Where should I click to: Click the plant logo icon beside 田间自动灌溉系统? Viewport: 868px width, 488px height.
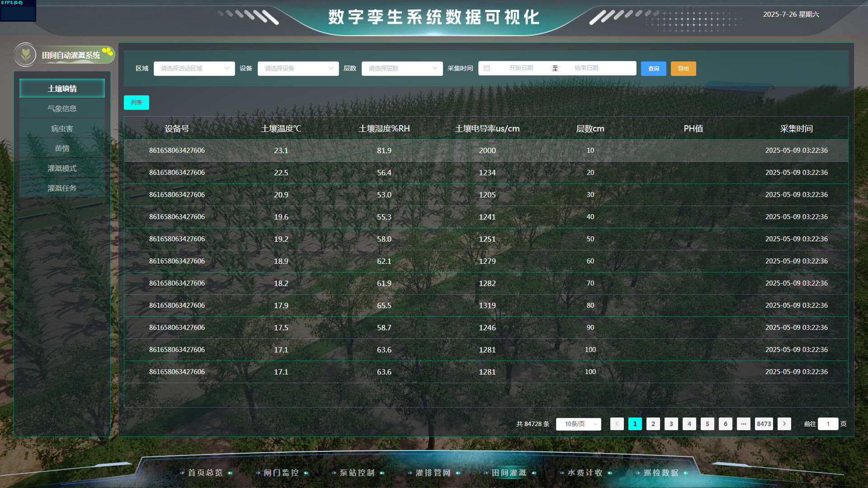[x=26, y=55]
